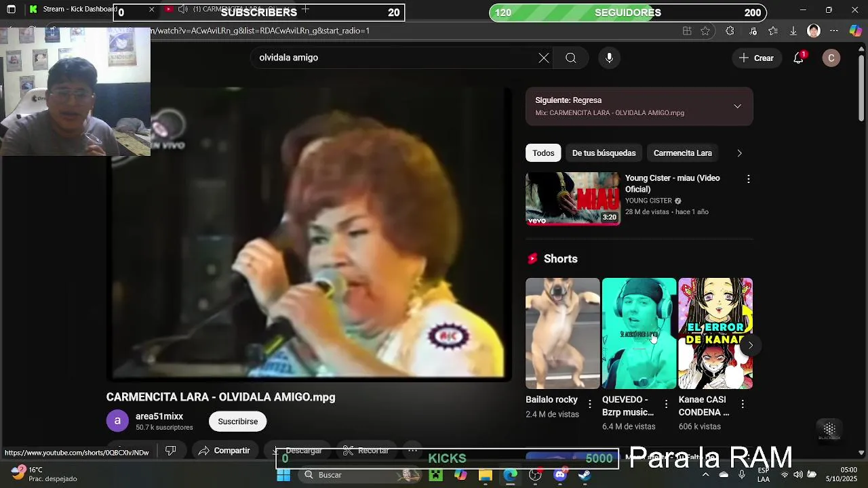Viewport: 868px width, 488px height.
Task: Open Edge favorites list icon
Action: pos(773,30)
